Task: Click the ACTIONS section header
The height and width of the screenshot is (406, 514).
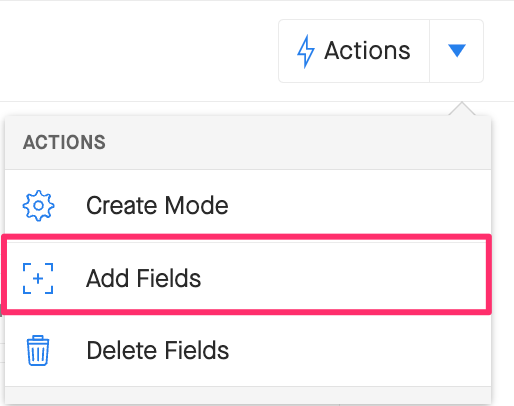Action: (64, 142)
